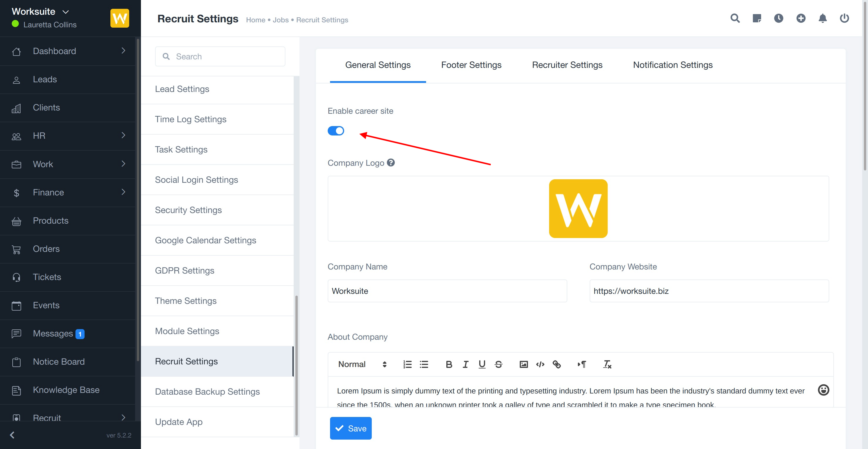The height and width of the screenshot is (449, 868).
Task: Click the Save button
Action: [350, 428]
